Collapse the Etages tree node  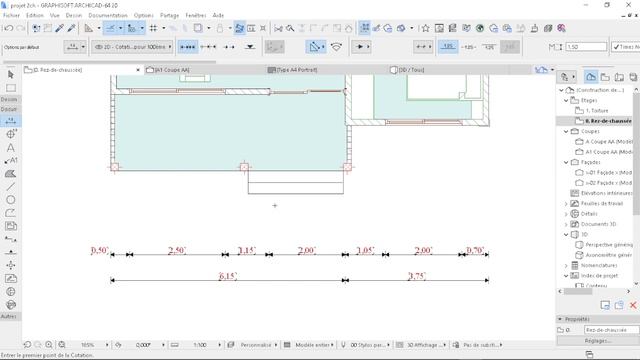566,100
